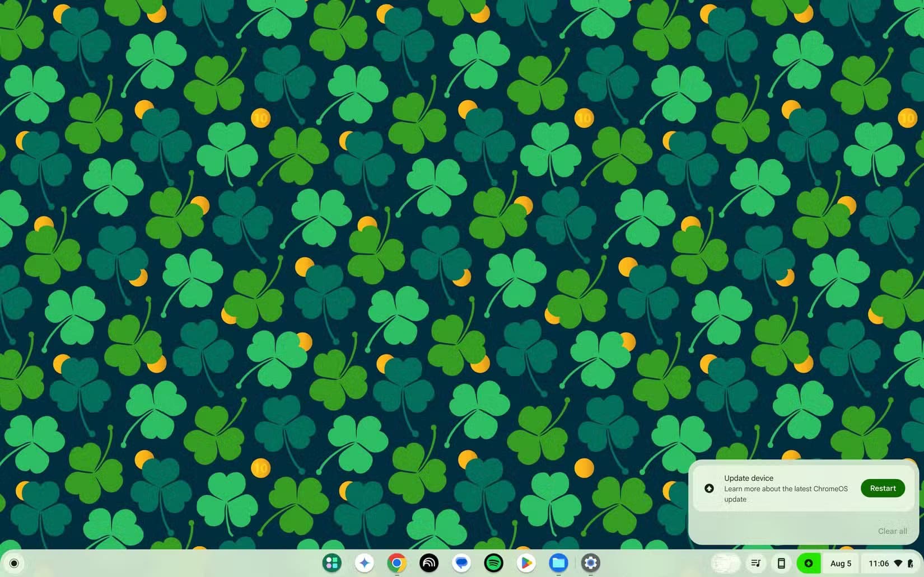Open Spotify from the shelf
Viewport: 924px width, 577px height.
pyautogui.click(x=493, y=563)
